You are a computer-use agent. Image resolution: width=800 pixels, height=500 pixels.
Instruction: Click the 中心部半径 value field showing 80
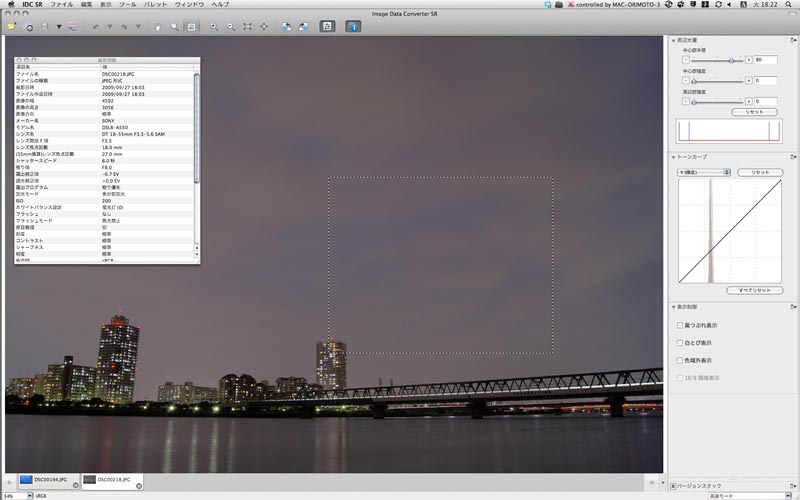(765, 60)
